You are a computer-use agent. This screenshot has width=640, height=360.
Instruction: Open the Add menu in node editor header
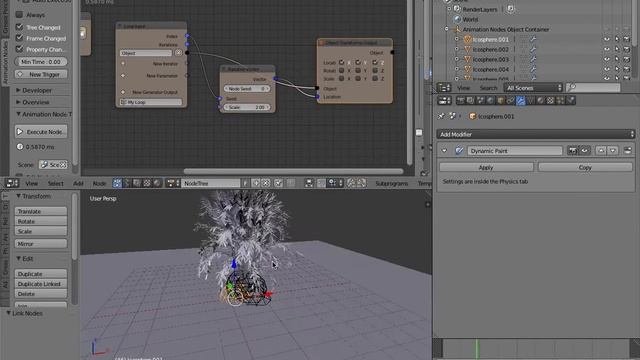[78, 183]
